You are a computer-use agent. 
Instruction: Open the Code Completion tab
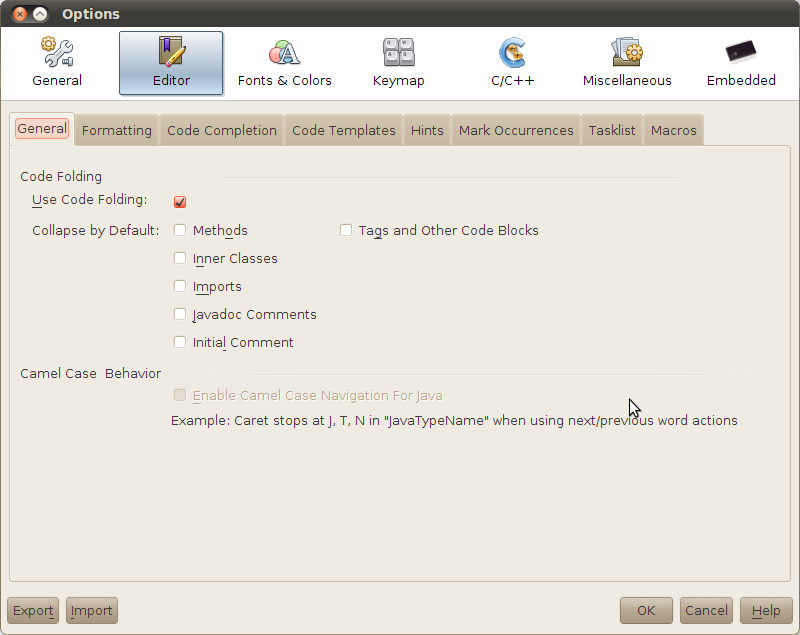pyautogui.click(x=222, y=130)
